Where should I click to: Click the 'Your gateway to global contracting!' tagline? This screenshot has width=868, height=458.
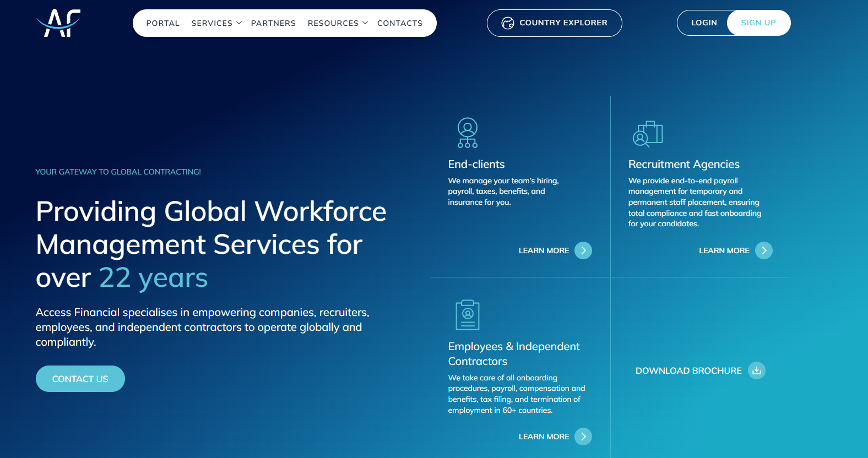[x=118, y=172]
